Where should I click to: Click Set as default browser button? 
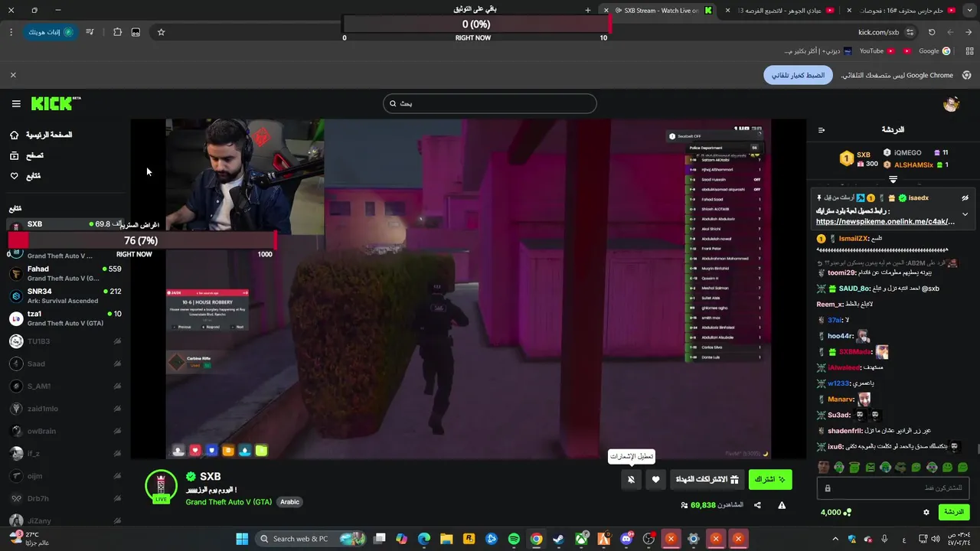pyautogui.click(x=798, y=75)
